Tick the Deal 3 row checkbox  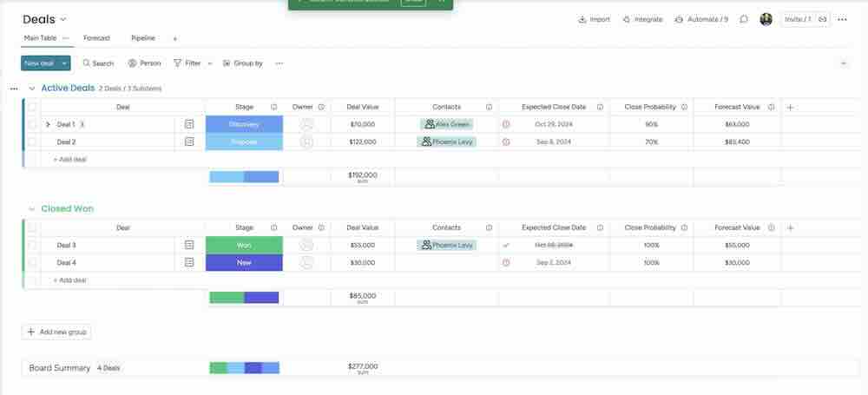pos(32,245)
